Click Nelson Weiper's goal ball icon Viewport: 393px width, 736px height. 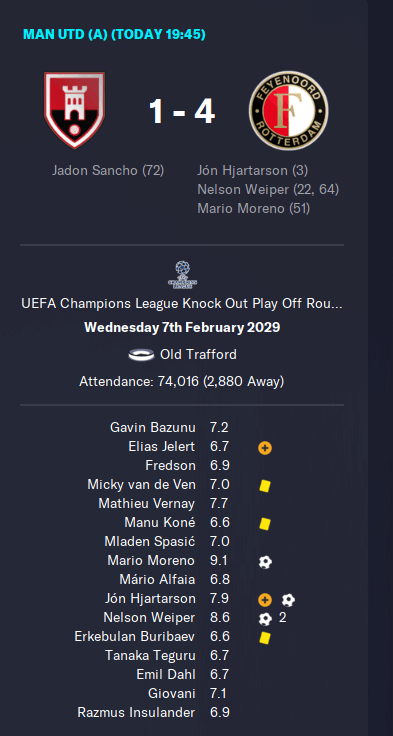point(265,619)
